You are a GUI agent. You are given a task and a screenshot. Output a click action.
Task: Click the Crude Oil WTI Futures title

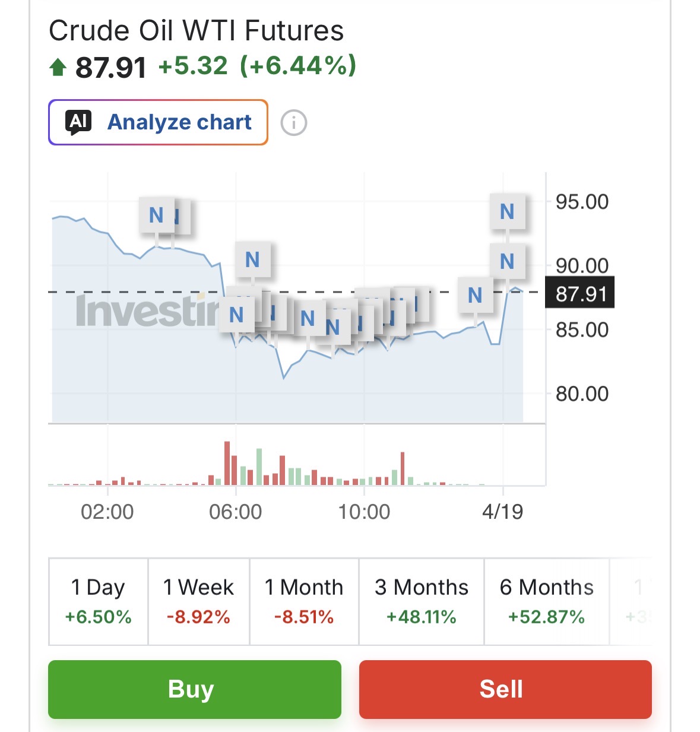[x=196, y=31]
